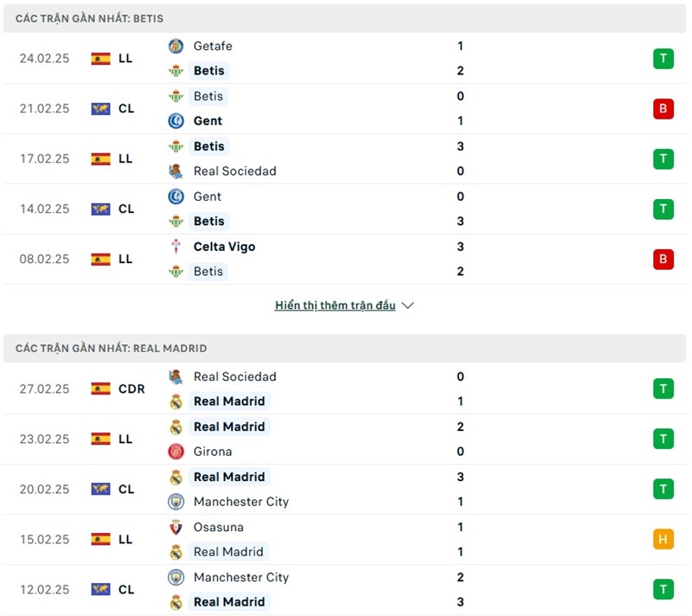Click the Getafe club crest icon
Viewport: 692px width, 616px height.
(x=176, y=46)
